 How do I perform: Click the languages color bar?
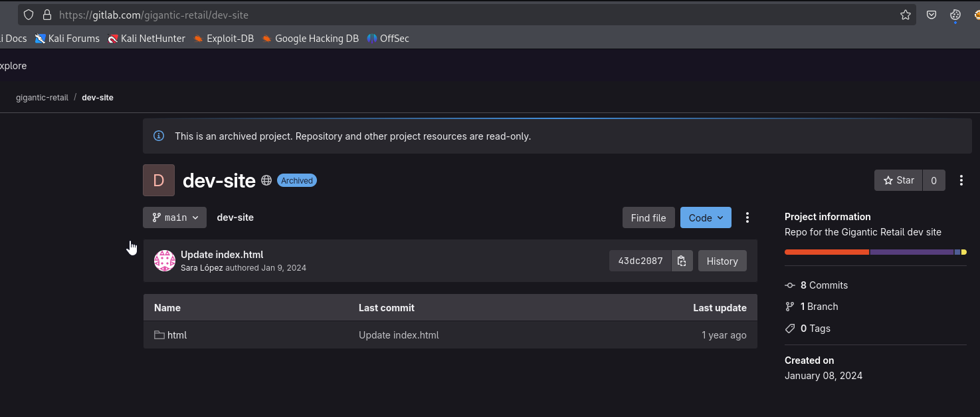click(876, 252)
